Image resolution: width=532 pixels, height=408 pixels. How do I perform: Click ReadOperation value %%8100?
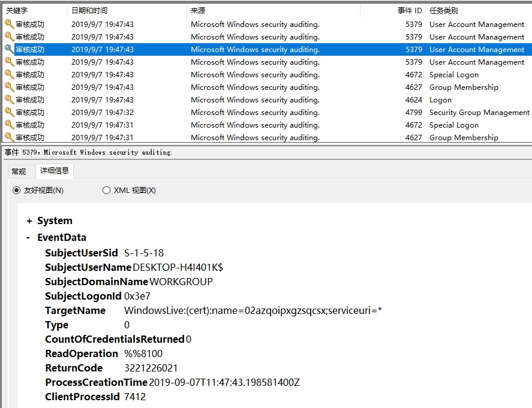(x=143, y=353)
